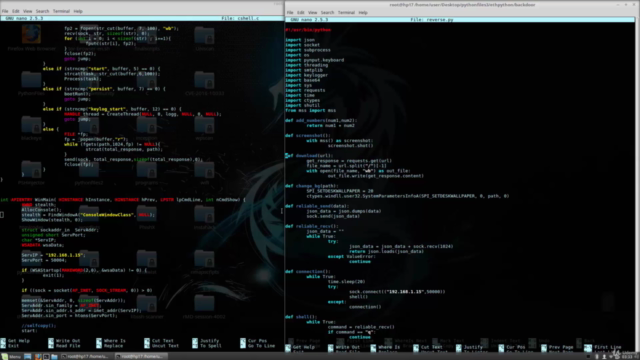This screenshot has height=360, width=640.
Task: Open Search menu in cshell.c terminal
Action: [x=42, y=11]
